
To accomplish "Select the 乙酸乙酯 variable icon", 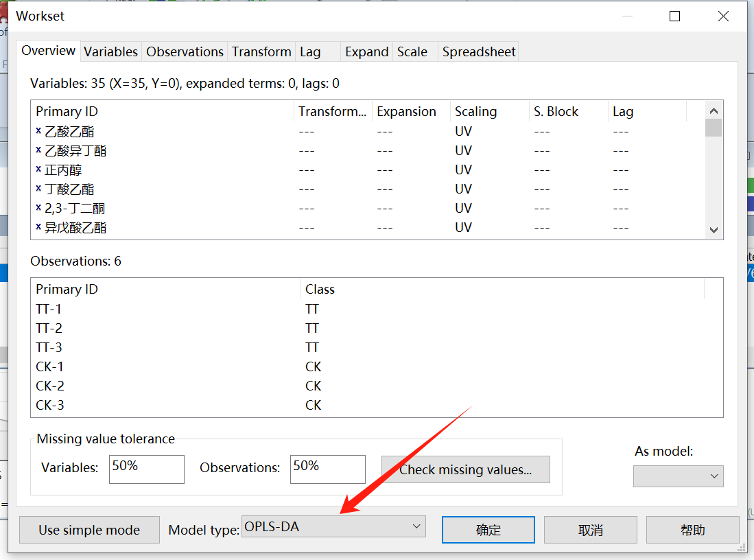I will tap(38, 130).
